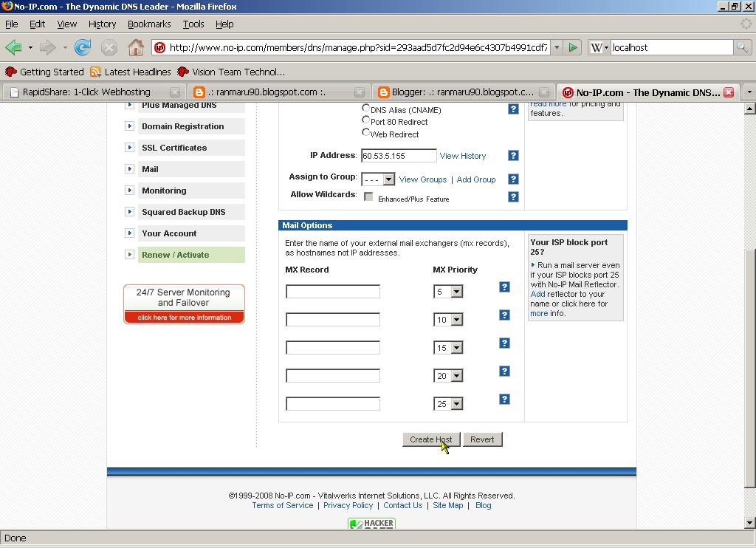The height and width of the screenshot is (548, 756).
Task: Click the page vertical scrollbar thumb
Action: pos(749,368)
